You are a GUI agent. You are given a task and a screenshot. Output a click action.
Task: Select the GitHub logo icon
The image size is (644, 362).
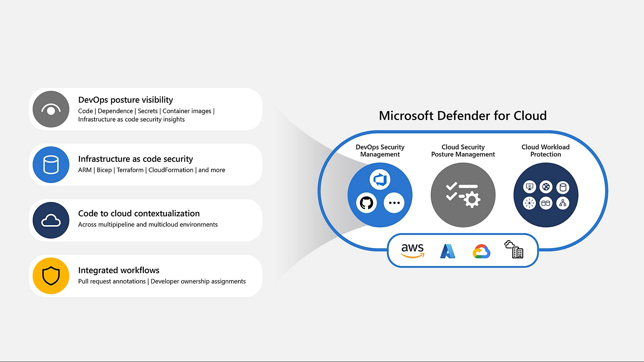tap(366, 203)
